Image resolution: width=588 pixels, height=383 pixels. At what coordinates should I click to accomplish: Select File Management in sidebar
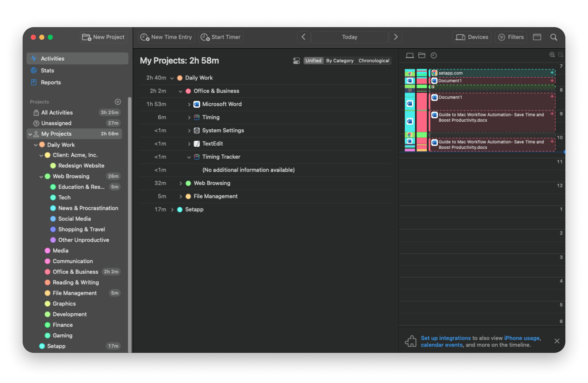click(75, 293)
